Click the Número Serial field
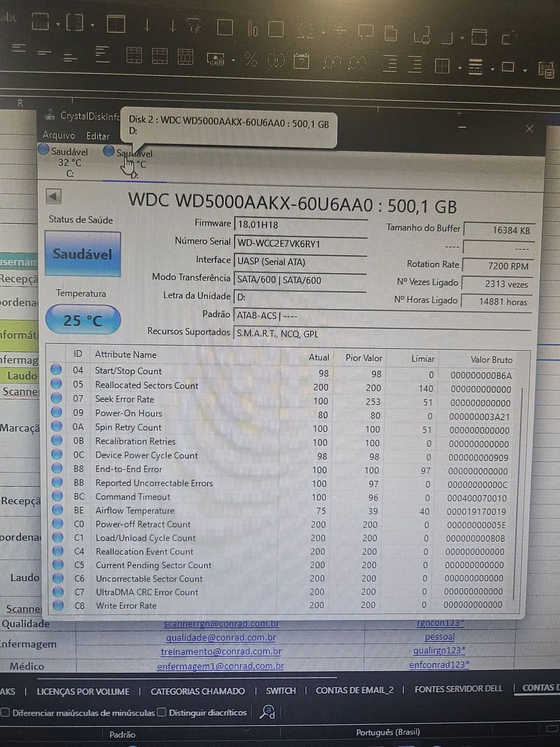560x747 pixels. coord(300,243)
